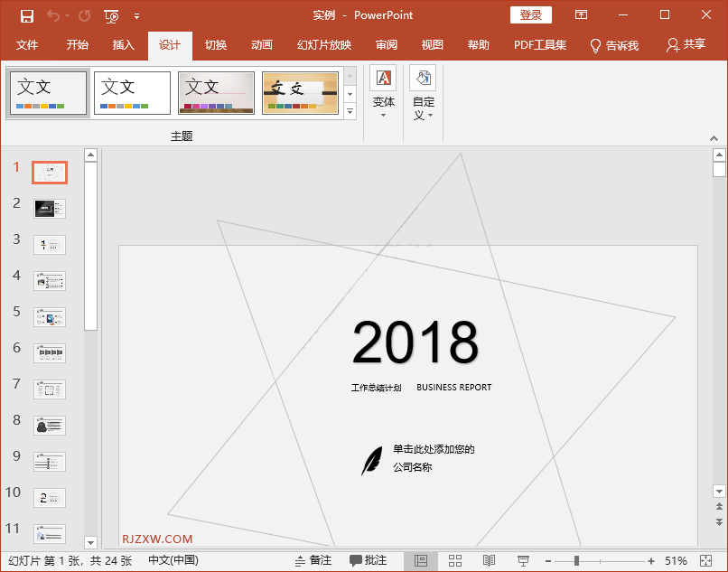Click slide panel scroll down arrow

90,542
